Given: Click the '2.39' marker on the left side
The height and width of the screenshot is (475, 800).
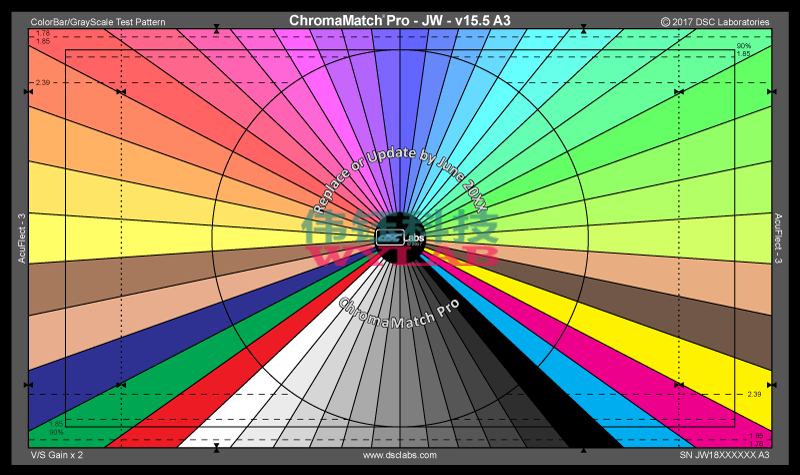Looking at the screenshot, I should 43,83.
